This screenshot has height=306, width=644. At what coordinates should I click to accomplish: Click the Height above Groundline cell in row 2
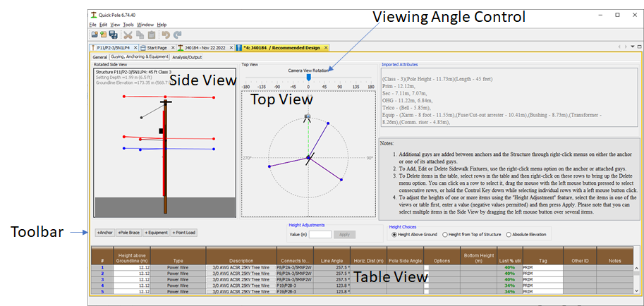point(132,273)
